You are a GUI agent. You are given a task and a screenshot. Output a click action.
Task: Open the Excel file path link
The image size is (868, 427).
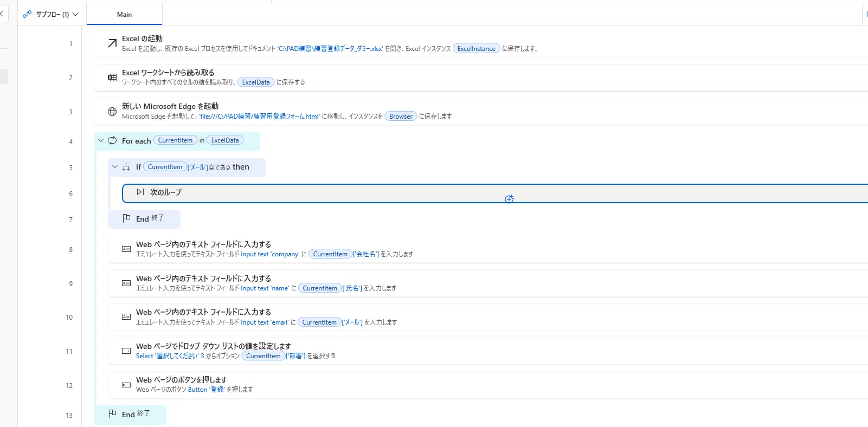(x=330, y=49)
